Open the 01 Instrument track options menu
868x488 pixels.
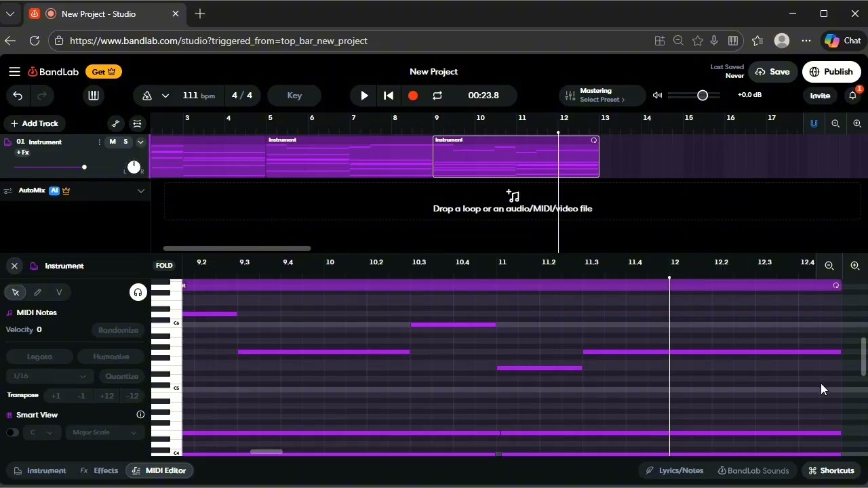tap(99, 142)
